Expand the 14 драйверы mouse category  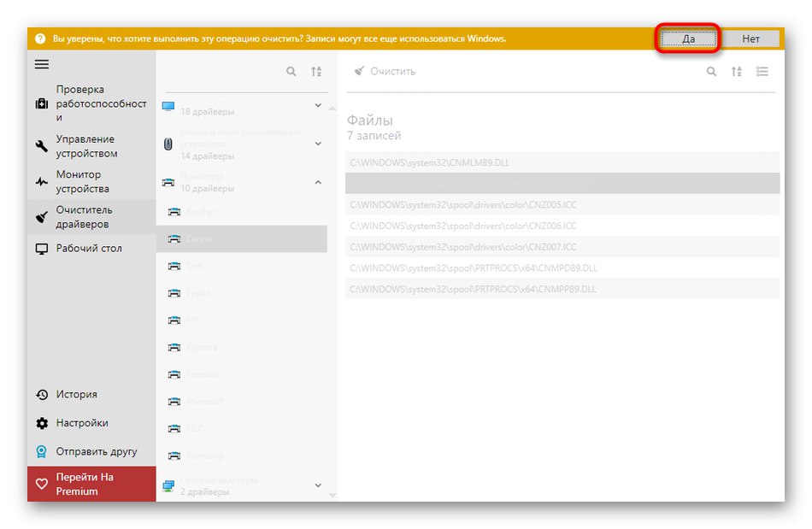[318, 144]
